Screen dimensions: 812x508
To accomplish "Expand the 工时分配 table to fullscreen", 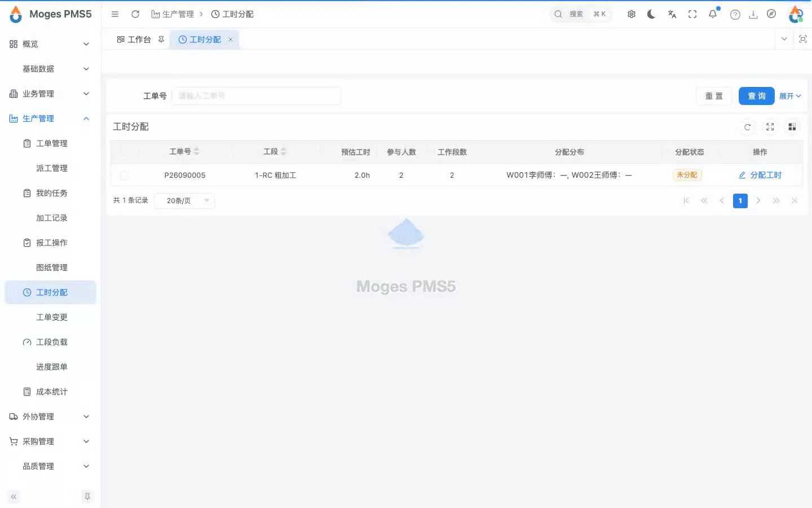I will [x=770, y=127].
